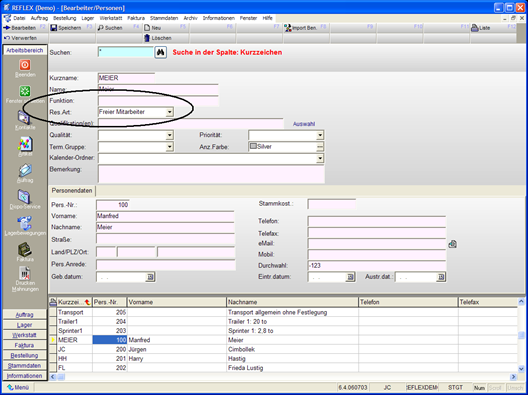Open the Auftrag icon in Arbeitsbereich
The image size is (528, 395).
pyautogui.click(x=25, y=170)
